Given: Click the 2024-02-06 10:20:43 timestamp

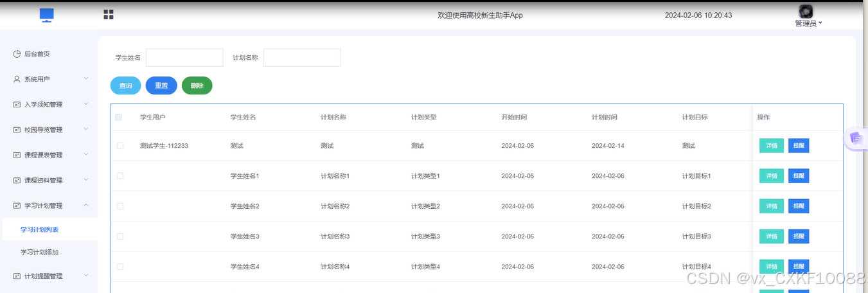Looking at the screenshot, I should coord(698,15).
